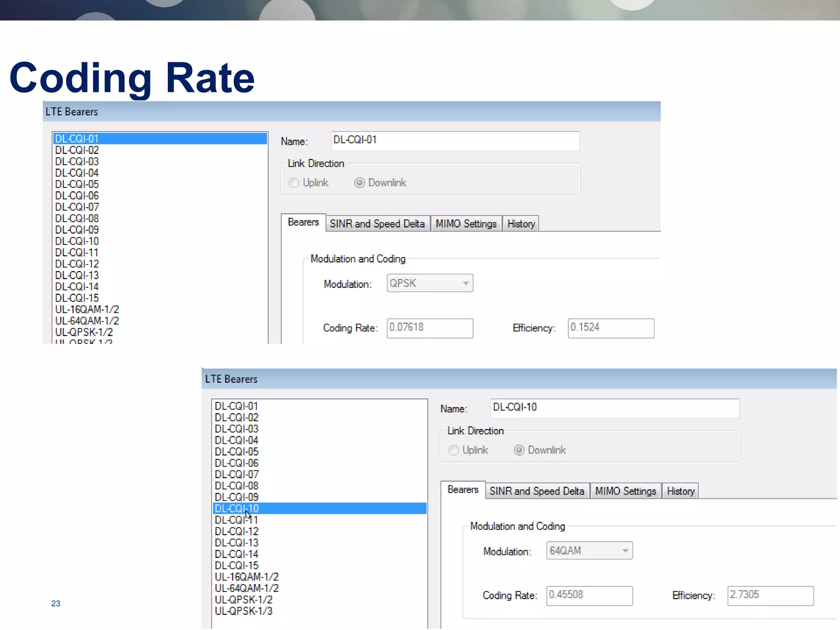Viewport: 840px width, 630px height.
Task: Select UL-64QAM-1/2 in bottom window list
Action: pos(320,588)
